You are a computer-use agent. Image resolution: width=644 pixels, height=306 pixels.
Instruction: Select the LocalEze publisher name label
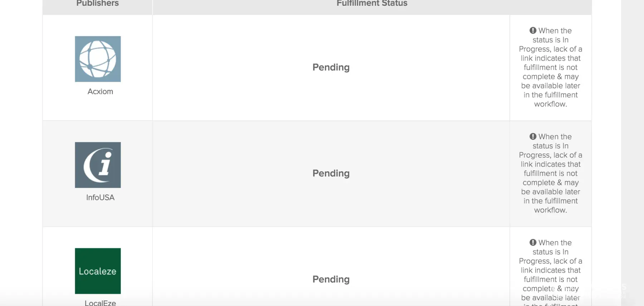pyautogui.click(x=100, y=303)
